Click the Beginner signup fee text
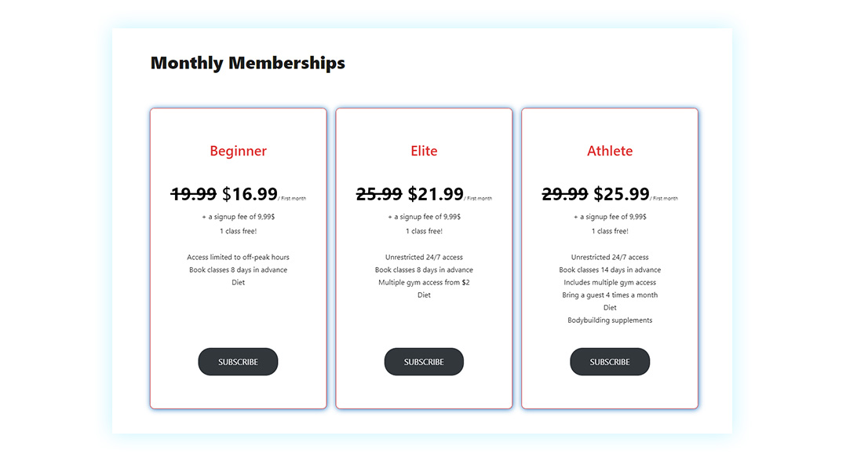This screenshot has width=868, height=465. point(238,216)
